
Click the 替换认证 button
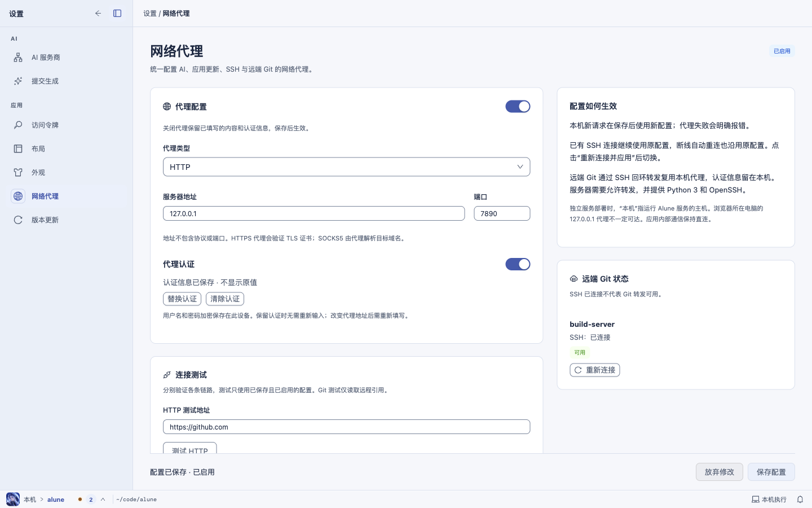point(182,299)
